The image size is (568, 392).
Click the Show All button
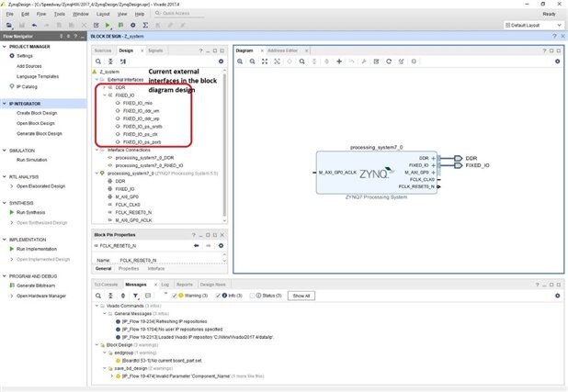301,296
